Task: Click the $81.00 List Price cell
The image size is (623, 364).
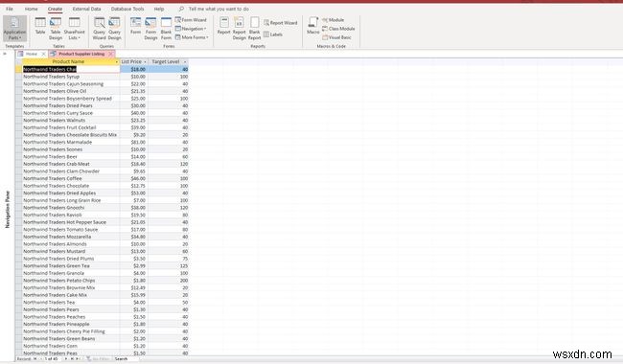Action: (x=134, y=142)
